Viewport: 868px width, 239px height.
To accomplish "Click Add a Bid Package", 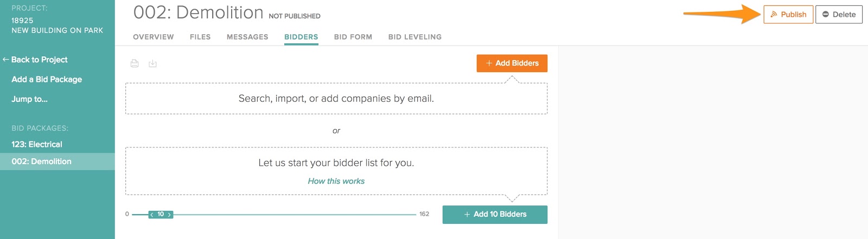I will (x=47, y=79).
